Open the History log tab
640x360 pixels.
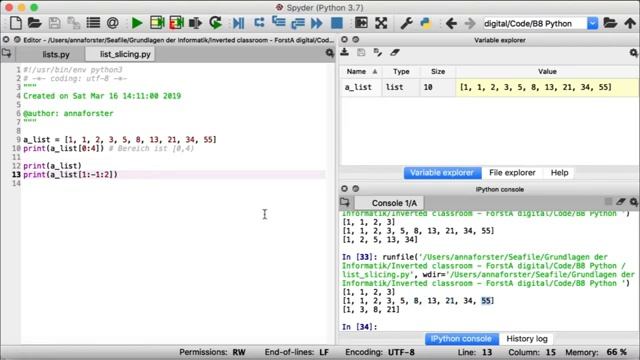point(527,339)
